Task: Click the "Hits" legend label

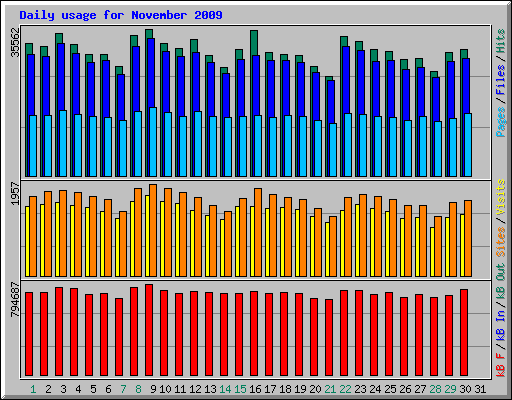Action: [501, 41]
